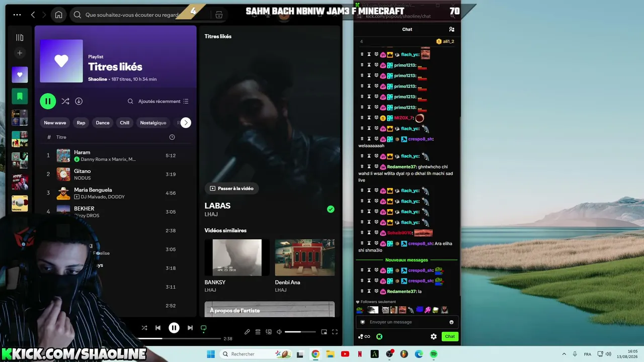Pause the Titres likés playlist with green button
The height and width of the screenshot is (362, 644).
pyautogui.click(x=48, y=101)
